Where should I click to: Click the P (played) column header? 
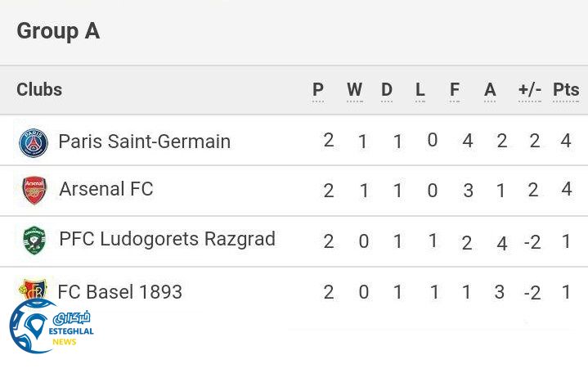point(318,90)
